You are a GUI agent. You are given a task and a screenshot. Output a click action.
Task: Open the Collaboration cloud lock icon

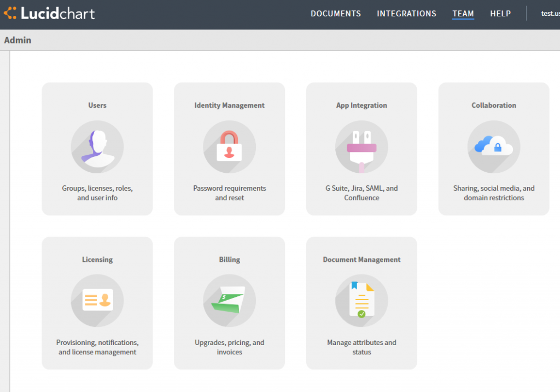point(494,147)
